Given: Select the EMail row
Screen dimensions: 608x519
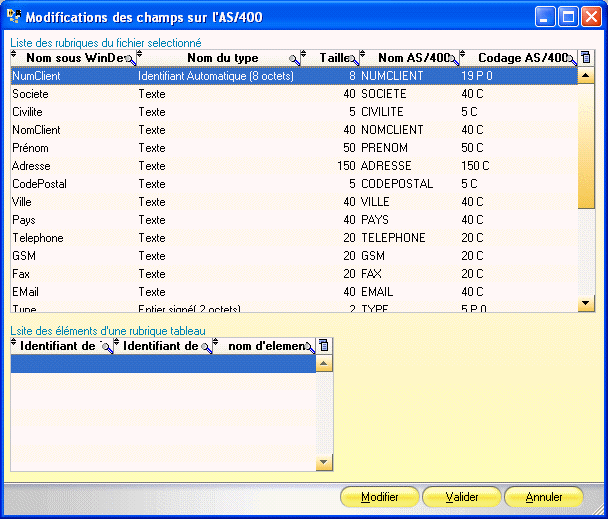Looking at the screenshot, I should click(x=294, y=292).
